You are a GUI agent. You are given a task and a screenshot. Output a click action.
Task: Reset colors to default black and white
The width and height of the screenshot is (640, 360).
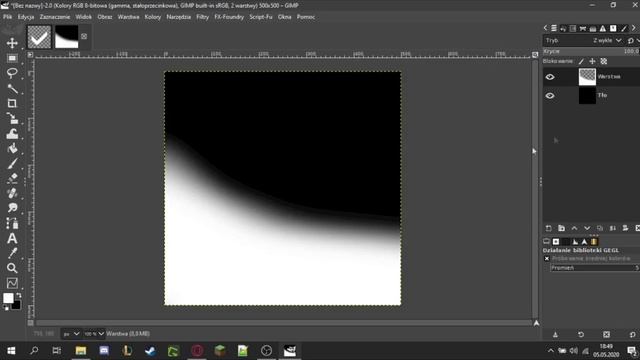6,308
